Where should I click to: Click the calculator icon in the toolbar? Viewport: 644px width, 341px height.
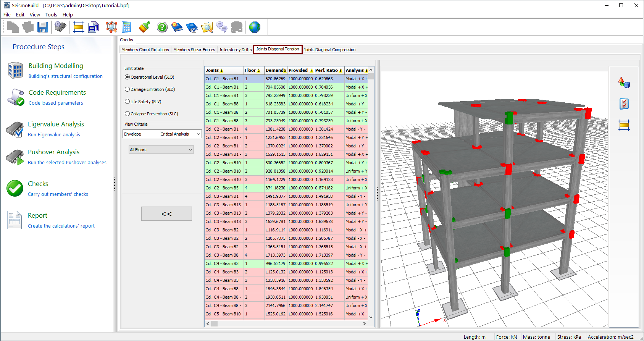point(126,27)
